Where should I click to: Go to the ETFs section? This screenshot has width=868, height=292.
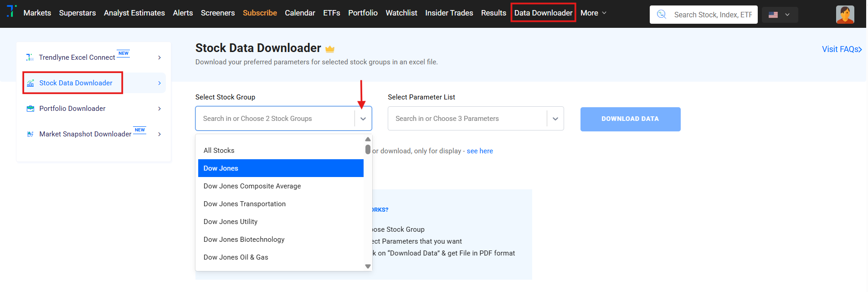tap(332, 13)
